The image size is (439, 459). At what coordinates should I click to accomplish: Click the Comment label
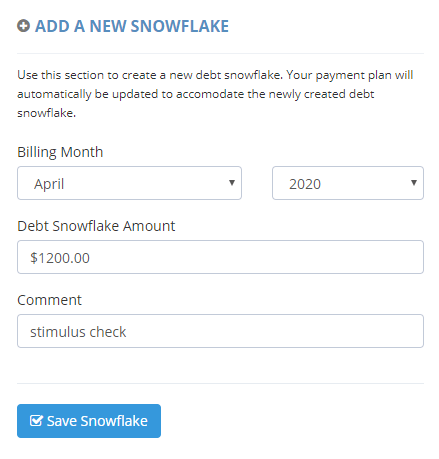(49, 300)
